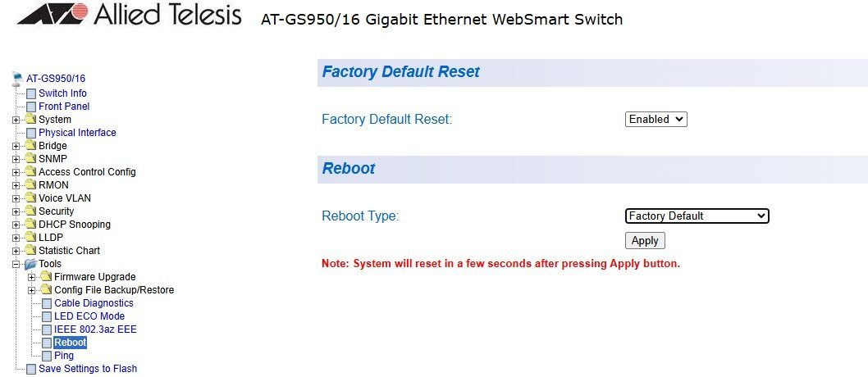This screenshot has height=377, width=868.
Task: Click the Cable Diagnostics page icon
Action: click(47, 303)
